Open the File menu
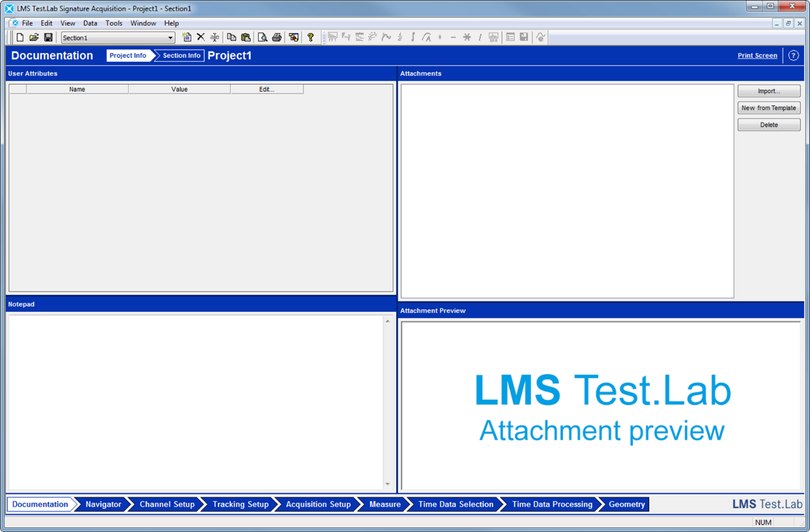Image resolution: width=810 pixels, height=532 pixels. pyautogui.click(x=27, y=23)
